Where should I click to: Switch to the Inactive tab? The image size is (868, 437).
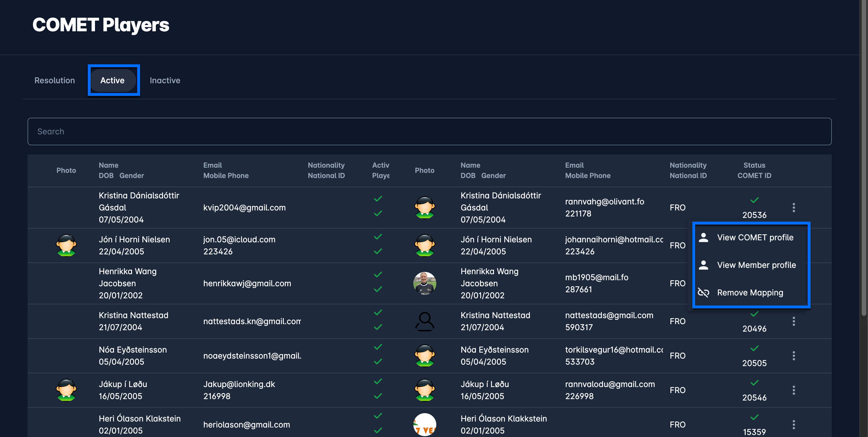(165, 80)
